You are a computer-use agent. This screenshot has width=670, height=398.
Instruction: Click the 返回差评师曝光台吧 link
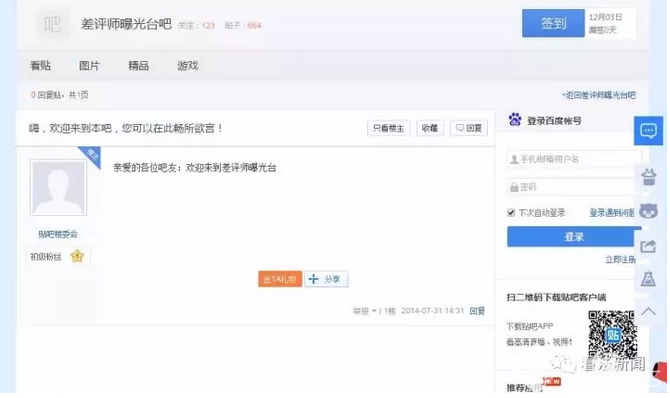pos(599,95)
